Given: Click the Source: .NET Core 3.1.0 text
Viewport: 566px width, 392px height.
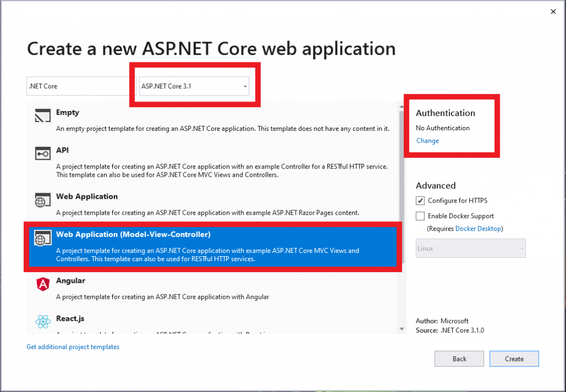Looking at the screenshot, I should pos(450,330).
